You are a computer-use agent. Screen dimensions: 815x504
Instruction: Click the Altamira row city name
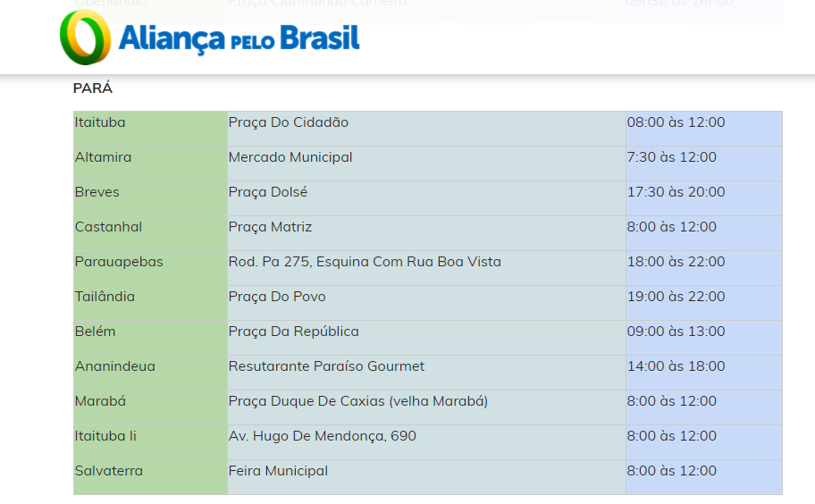pyautogui.click(x=103, y=157)
